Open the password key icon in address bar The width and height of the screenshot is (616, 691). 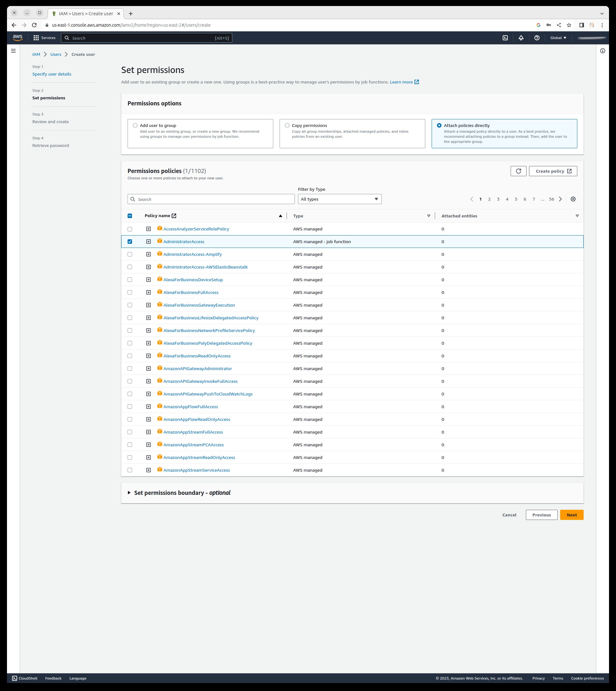click(x=549, y=25)
